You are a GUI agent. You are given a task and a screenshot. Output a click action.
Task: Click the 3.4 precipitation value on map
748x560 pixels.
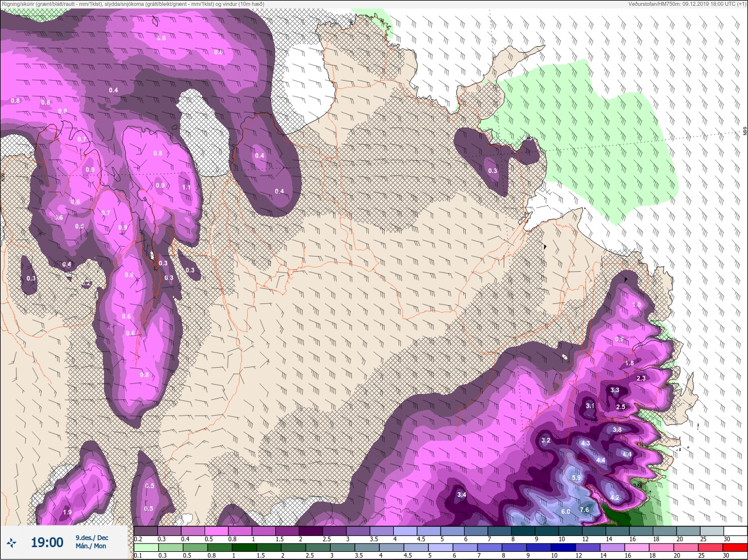[462, 495]
